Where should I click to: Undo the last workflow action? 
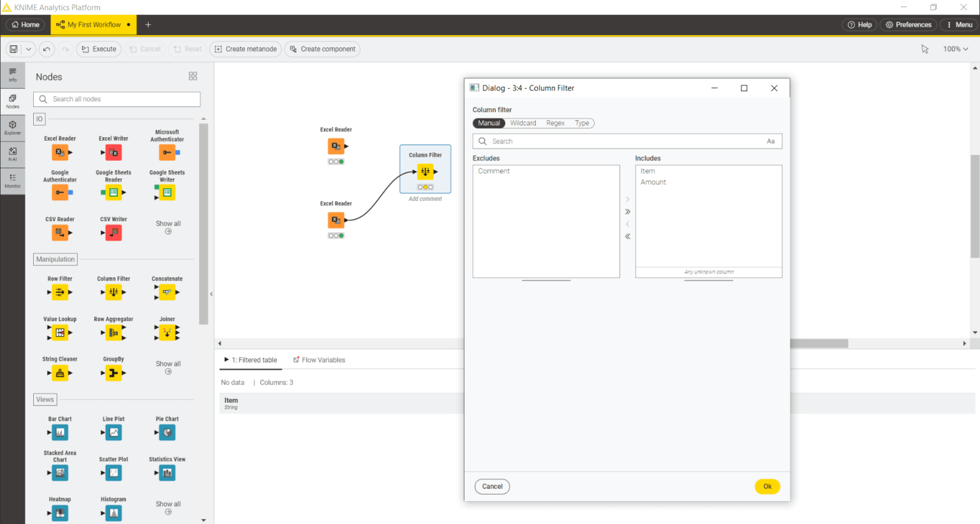tap(47, 49)
